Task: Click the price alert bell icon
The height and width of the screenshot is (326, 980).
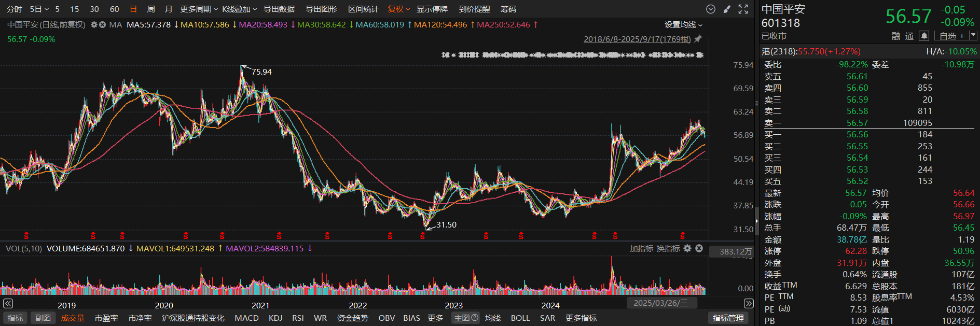Action: [924, 36]
